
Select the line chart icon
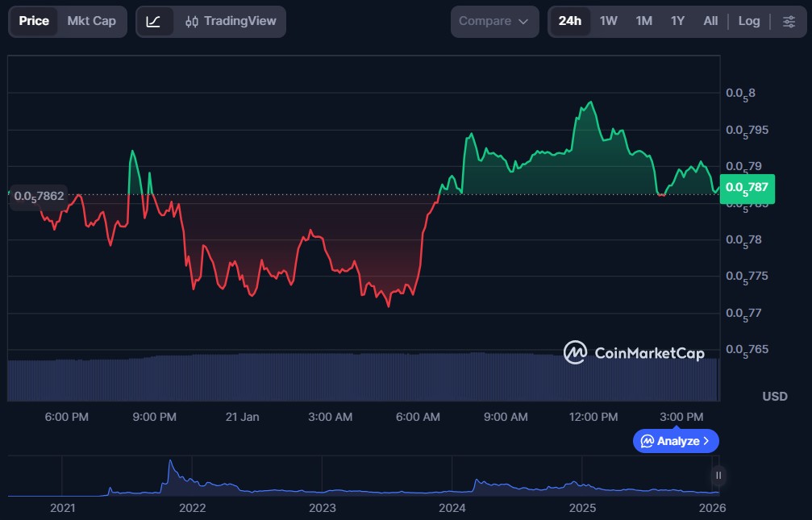[x=153, y=22]
